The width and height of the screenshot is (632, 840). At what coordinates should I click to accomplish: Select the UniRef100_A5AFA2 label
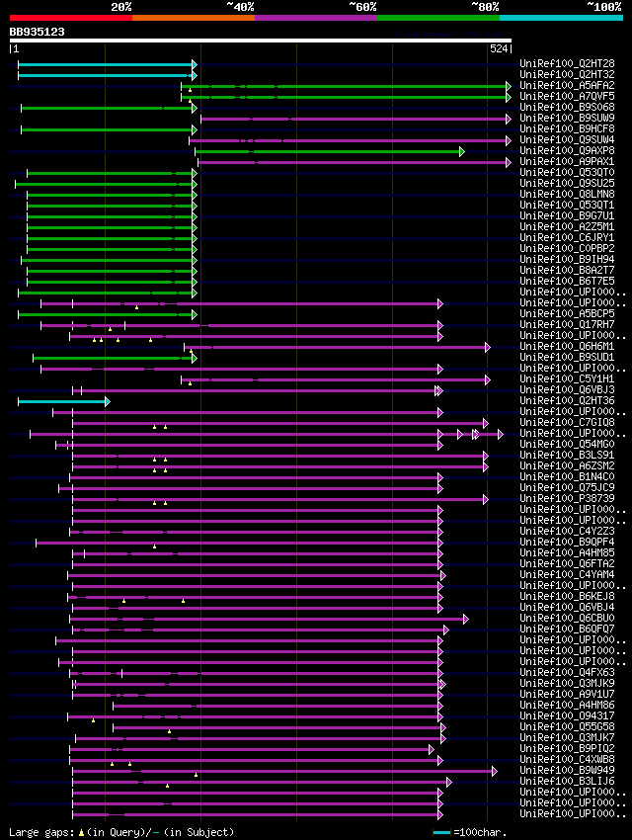567,85
